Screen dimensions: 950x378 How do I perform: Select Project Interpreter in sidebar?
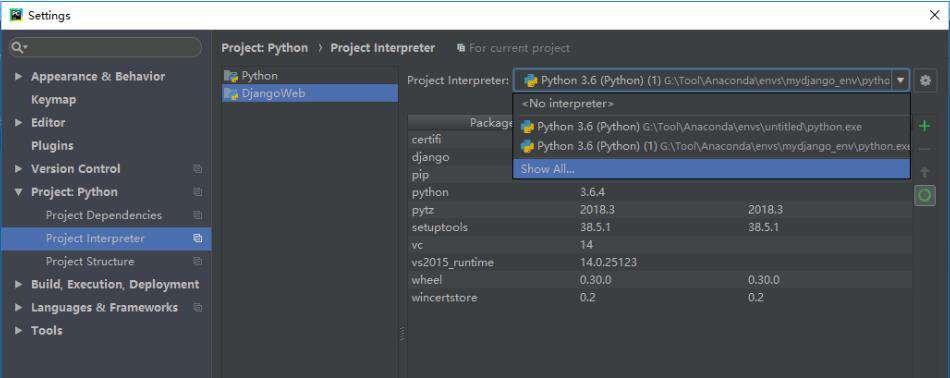(106, 239)
